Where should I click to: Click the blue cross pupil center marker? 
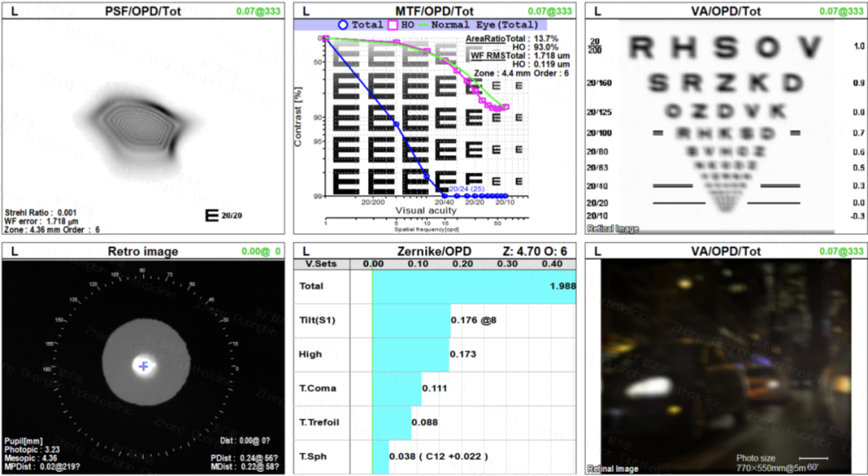(x=144, y=366)
